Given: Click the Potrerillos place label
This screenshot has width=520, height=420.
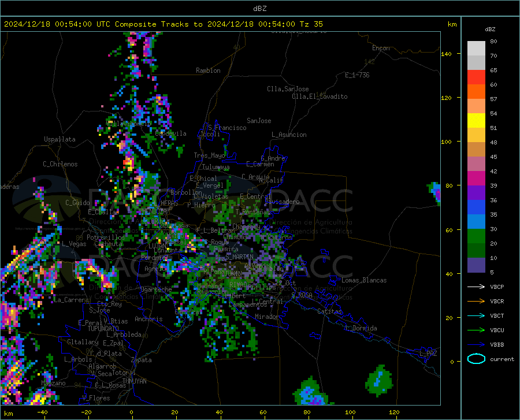Looking at the screenshot, I should coord(106,237).
